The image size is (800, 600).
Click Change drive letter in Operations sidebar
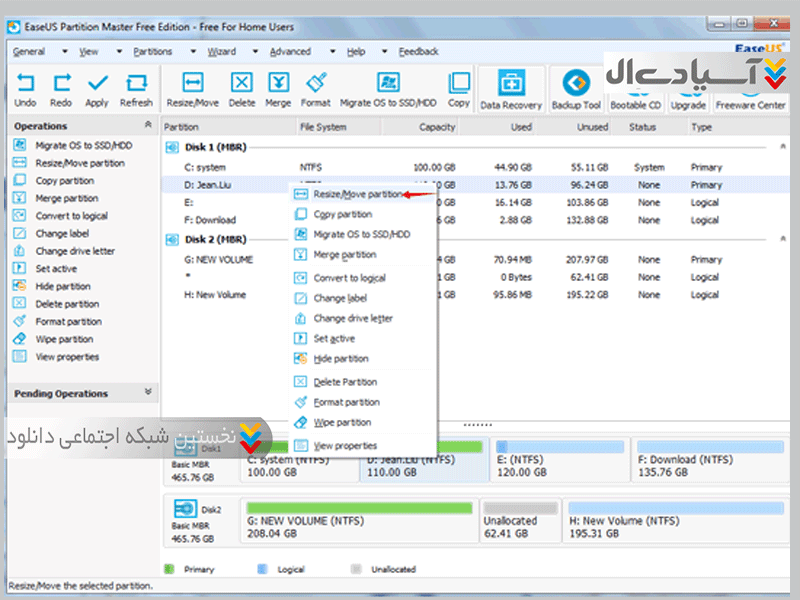pos(74,251)
